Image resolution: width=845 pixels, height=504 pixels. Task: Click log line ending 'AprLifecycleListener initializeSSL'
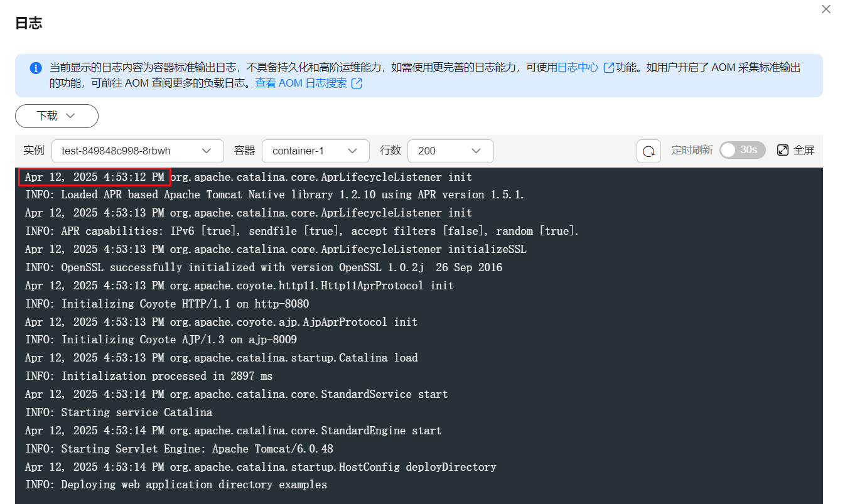coord(276,249)
